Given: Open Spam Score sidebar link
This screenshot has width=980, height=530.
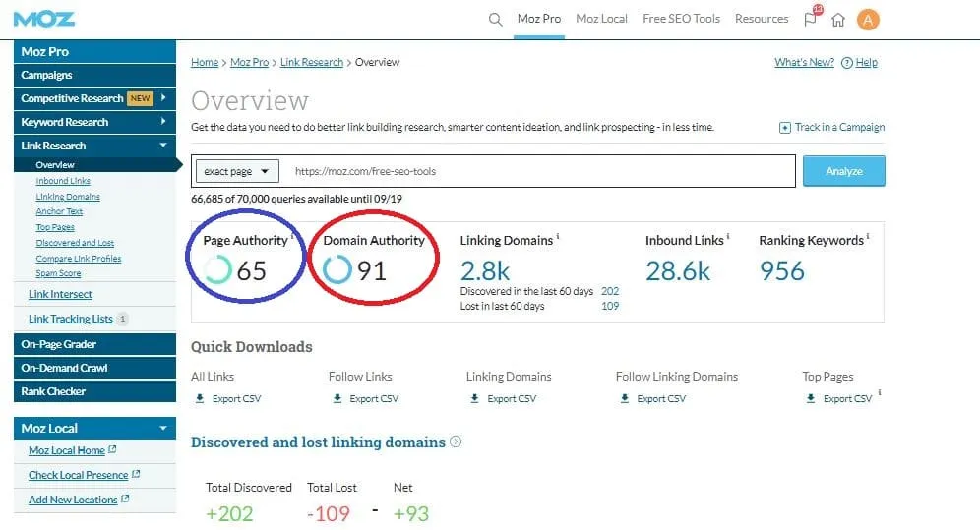Looking at the screenshot, I should tap(58, 273).
